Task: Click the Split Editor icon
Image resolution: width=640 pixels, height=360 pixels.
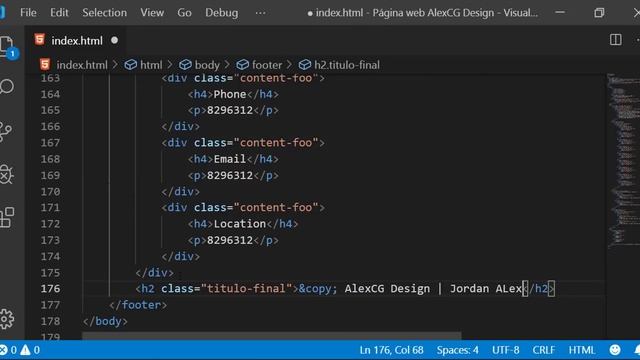Action: pos(616,40)
